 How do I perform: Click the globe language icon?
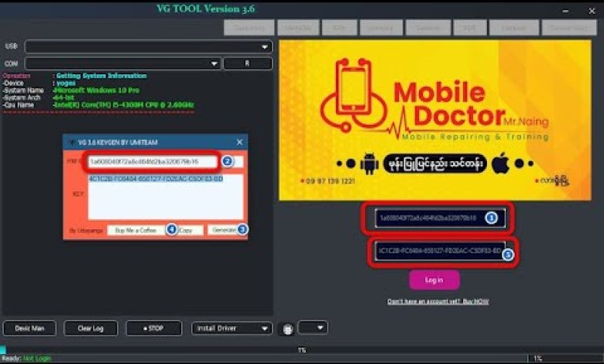pyautogui.click(x=287, y=330)
